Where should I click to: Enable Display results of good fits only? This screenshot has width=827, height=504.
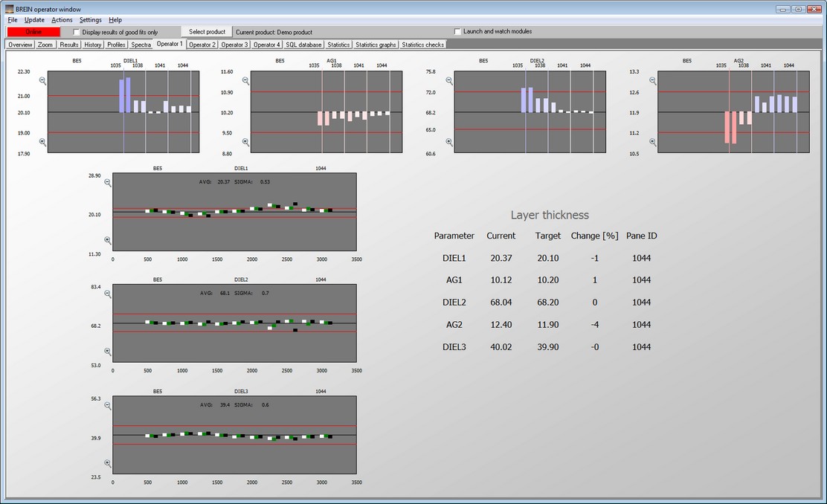[77, 32]
